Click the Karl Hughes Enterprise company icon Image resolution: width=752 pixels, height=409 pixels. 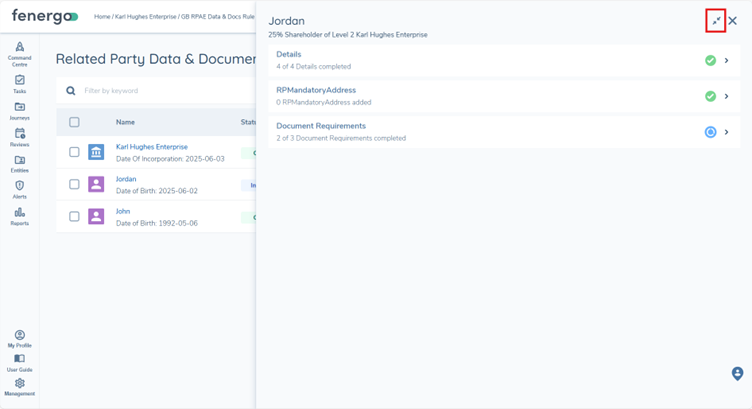(x=96, y=152)
